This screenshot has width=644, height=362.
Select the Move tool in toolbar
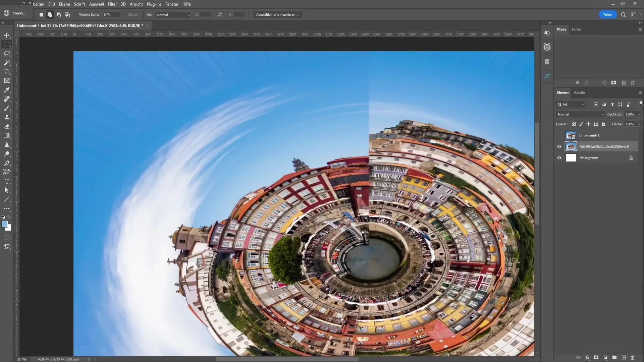click(x=7, y=35)
